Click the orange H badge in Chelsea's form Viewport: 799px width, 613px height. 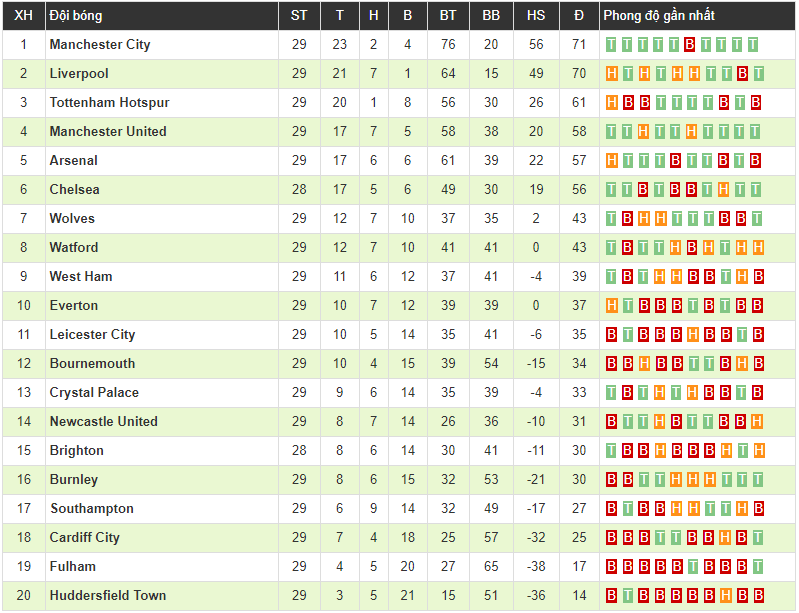[x=725, y=189]
